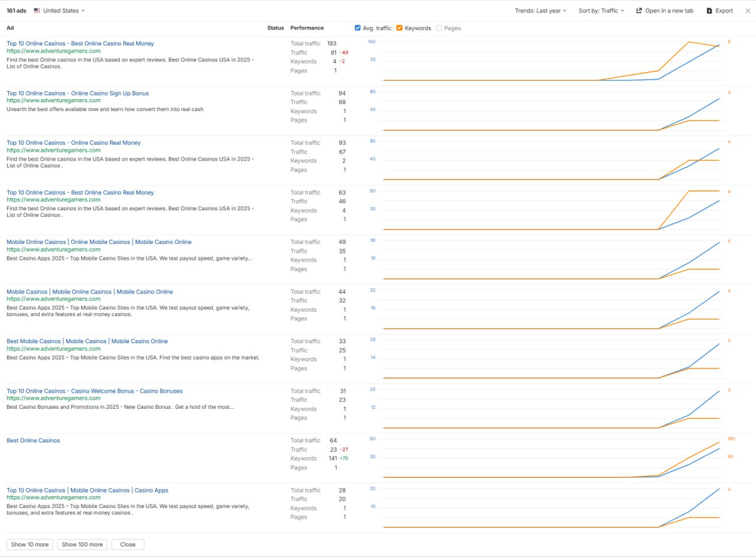Image resolution: width=756 pixels, height=557 pixels.
Task: Click the Best Online Casinos trend chart
Action: coord(549,459)
